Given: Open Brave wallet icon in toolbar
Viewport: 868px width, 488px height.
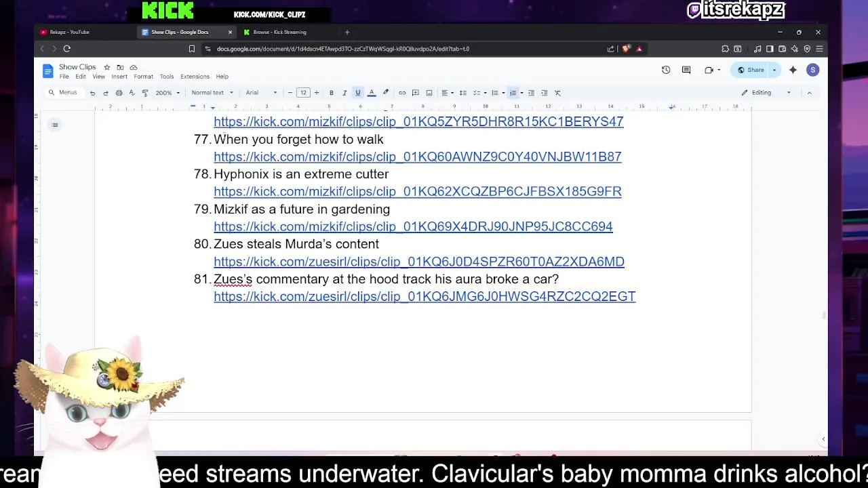Looking at the screenshot, I should tap(782, 49).
